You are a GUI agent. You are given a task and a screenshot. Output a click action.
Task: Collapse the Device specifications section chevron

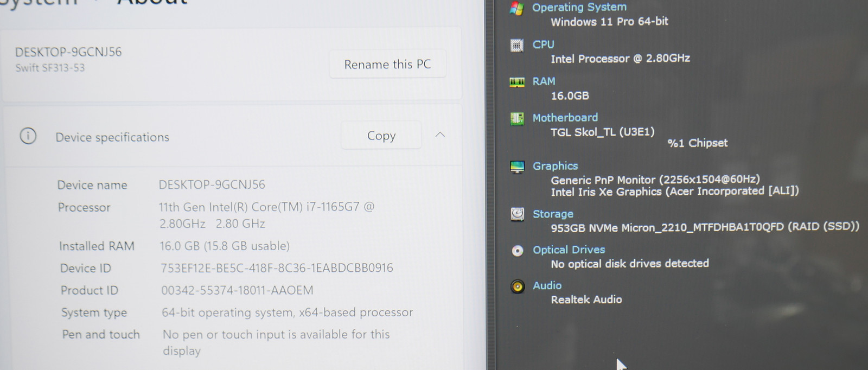[x=440, y=135]
